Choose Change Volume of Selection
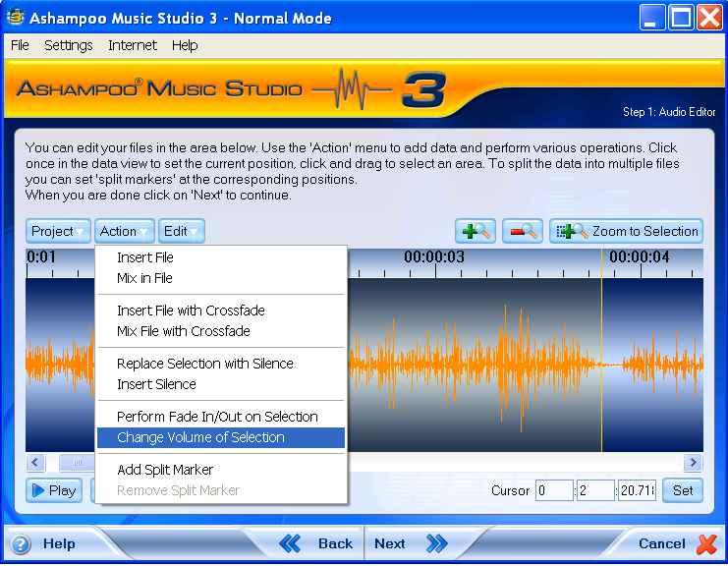The height and width of the screenshot is (566, 728). coord(200,437)
